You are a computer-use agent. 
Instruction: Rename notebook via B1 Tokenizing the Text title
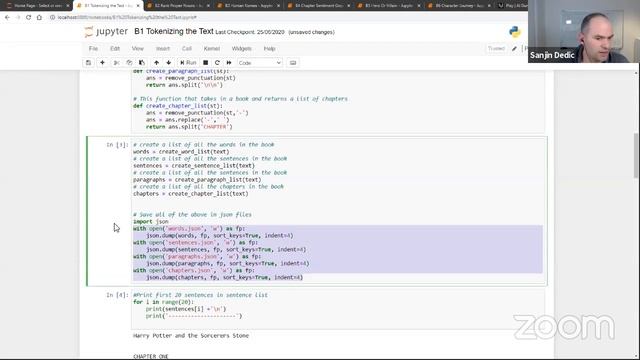pyautogui.click(x=174, y=31)
